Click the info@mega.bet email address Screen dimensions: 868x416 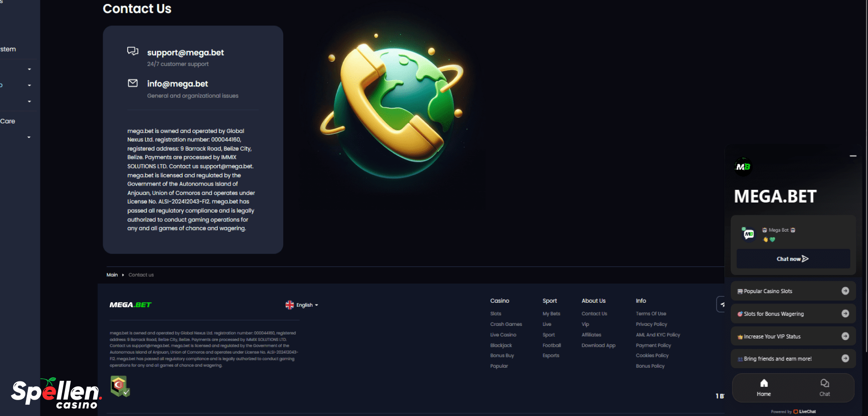177,84
